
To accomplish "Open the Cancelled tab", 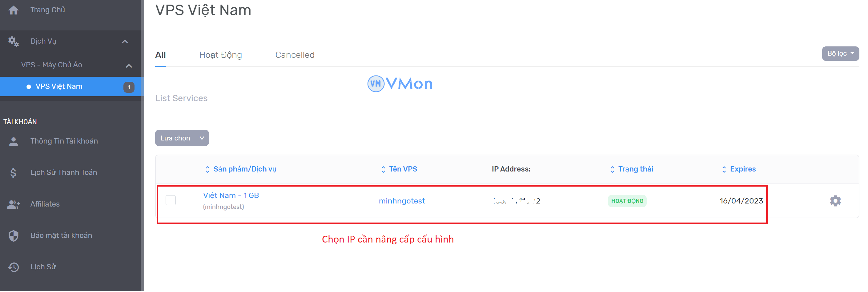I will (295, 54).
